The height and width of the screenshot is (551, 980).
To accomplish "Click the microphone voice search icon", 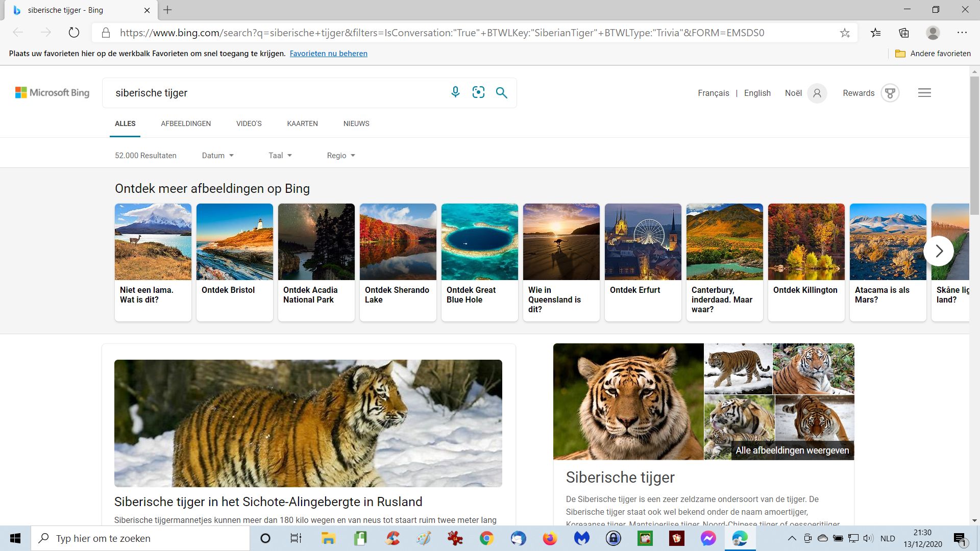I will pos(455,92).
